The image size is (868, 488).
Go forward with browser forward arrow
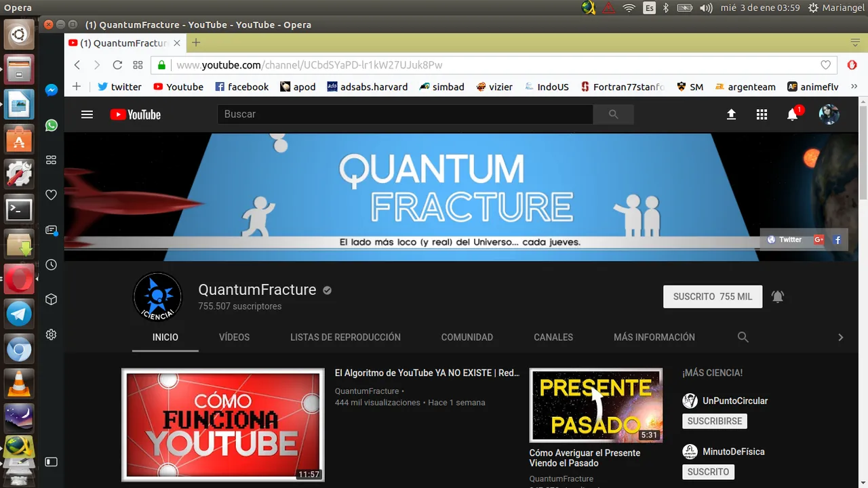97,65
